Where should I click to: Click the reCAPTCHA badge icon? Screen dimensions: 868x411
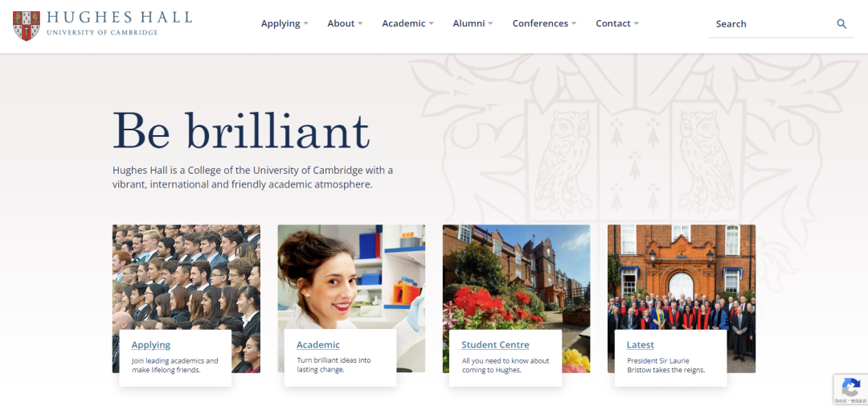[851, 388]
